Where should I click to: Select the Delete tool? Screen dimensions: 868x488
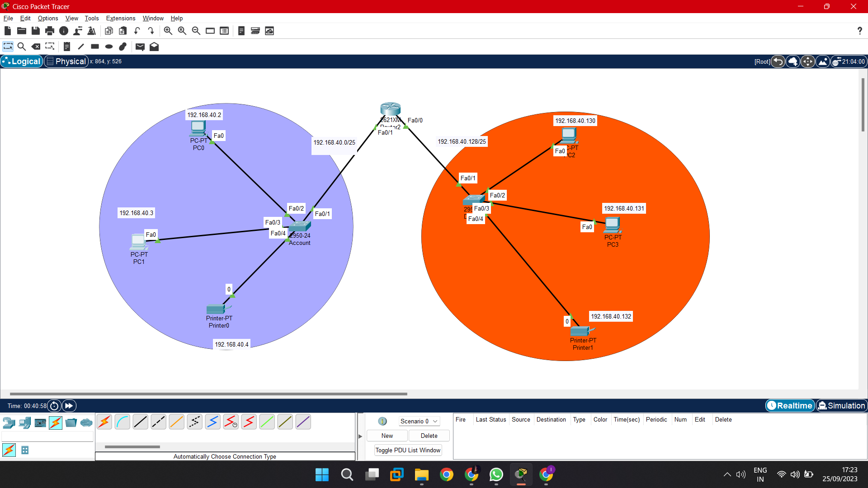36,47
